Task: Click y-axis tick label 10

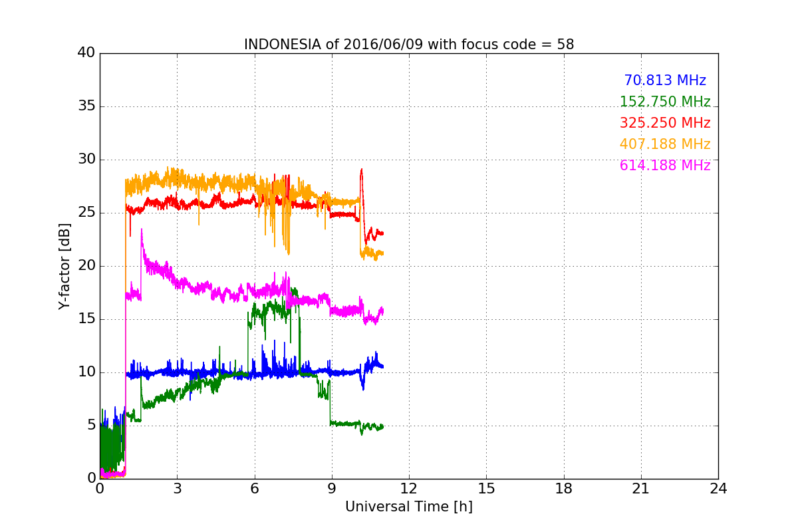Action: point(86,372)
